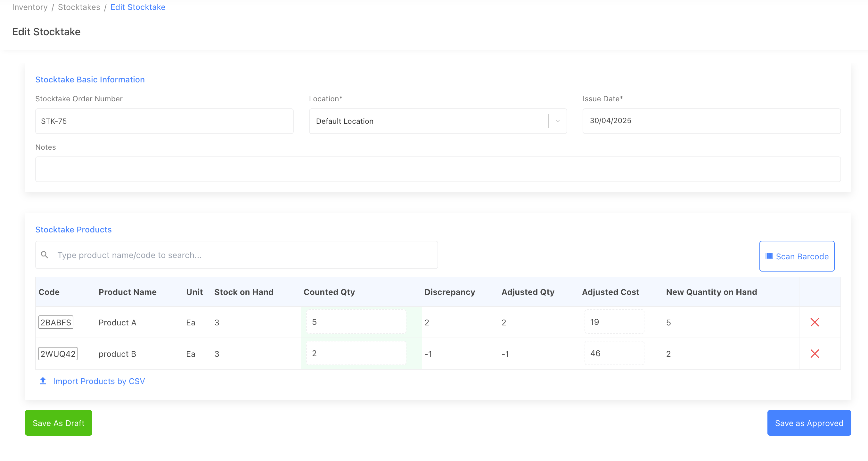Select the Edit Stocktake breadcrumb
Viewport: 868px width, 461px height.
[x=138, y=7]
